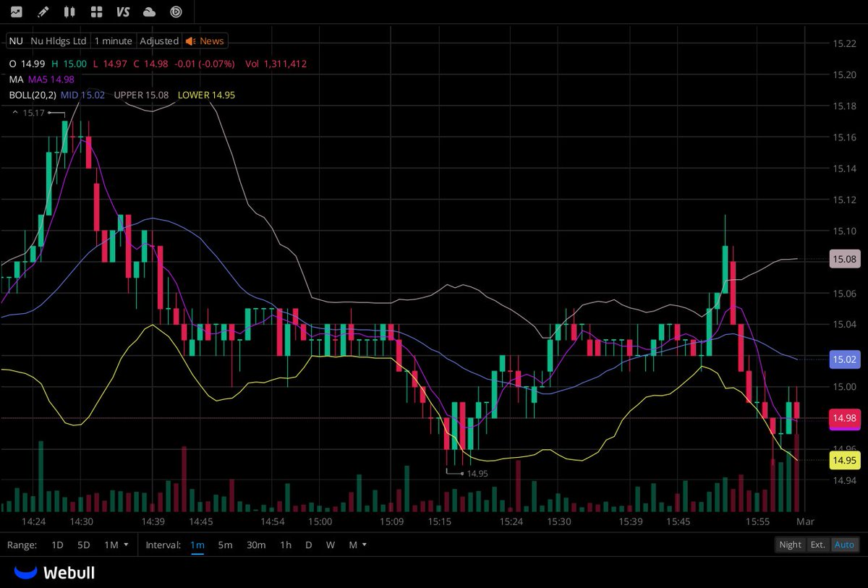This screenshot has width=868, height=588.
Task: Select the W weekly interval
Action: click(x=331, y=545)
